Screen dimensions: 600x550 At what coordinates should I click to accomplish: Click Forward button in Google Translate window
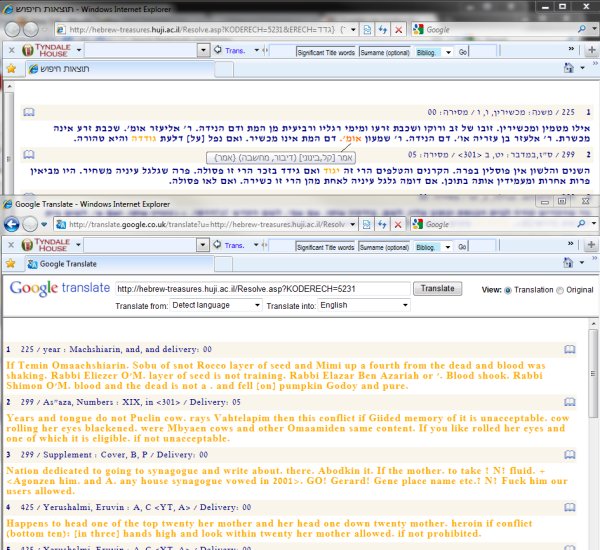pos(30,224)
